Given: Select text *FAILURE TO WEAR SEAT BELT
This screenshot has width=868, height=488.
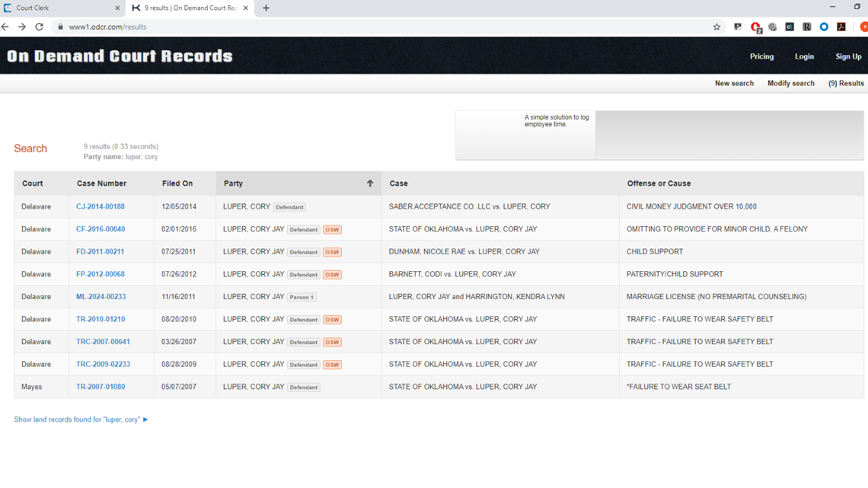Looking at the screenshot, I should [x=678, y=387].
